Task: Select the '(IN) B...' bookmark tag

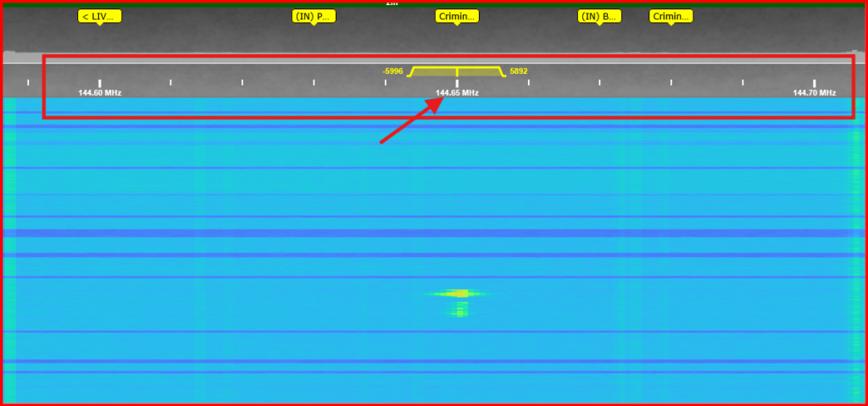Action: pyautogui.click(x=599, y=16)
